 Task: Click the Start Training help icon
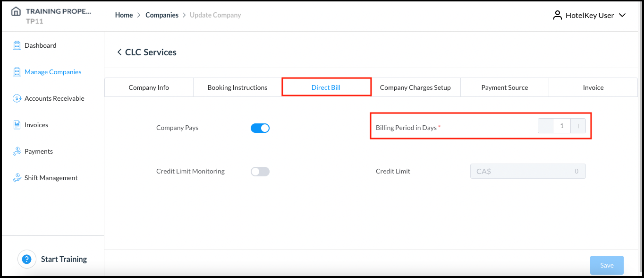tap(26, 259)
